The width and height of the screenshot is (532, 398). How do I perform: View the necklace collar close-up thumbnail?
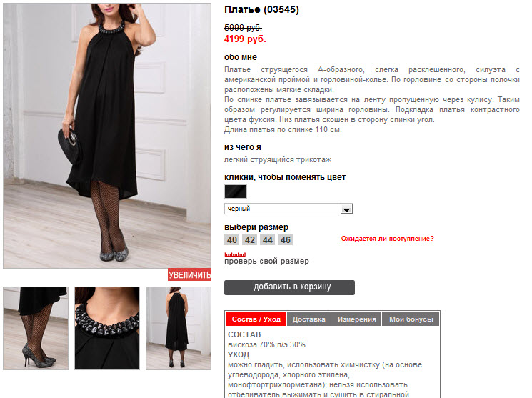(x=107, y=328)
